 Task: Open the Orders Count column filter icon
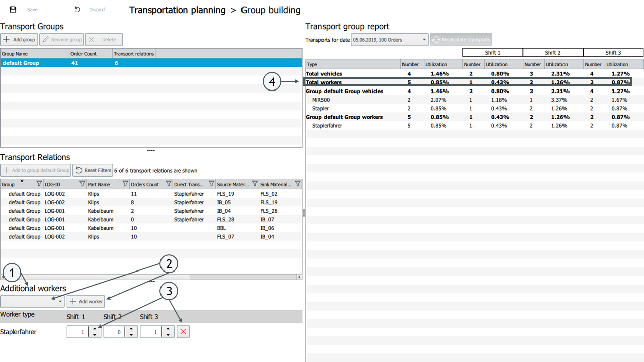(169, 184)
